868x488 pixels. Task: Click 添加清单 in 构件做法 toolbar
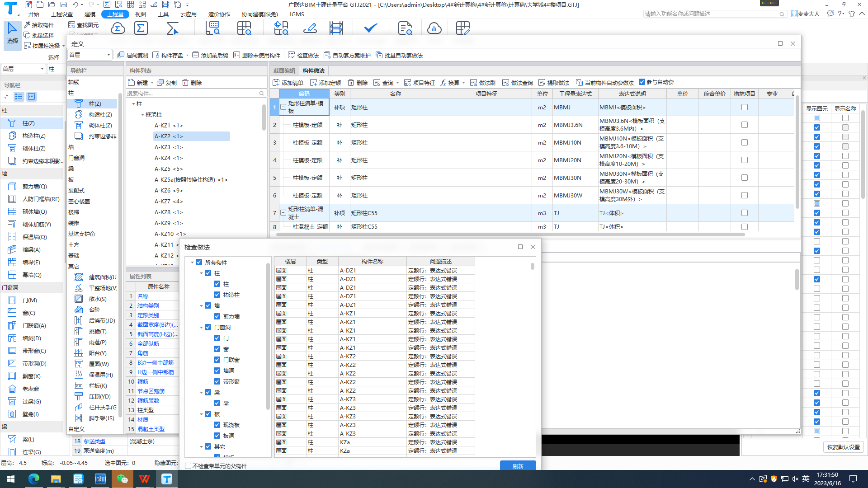[x=288, y=83]
